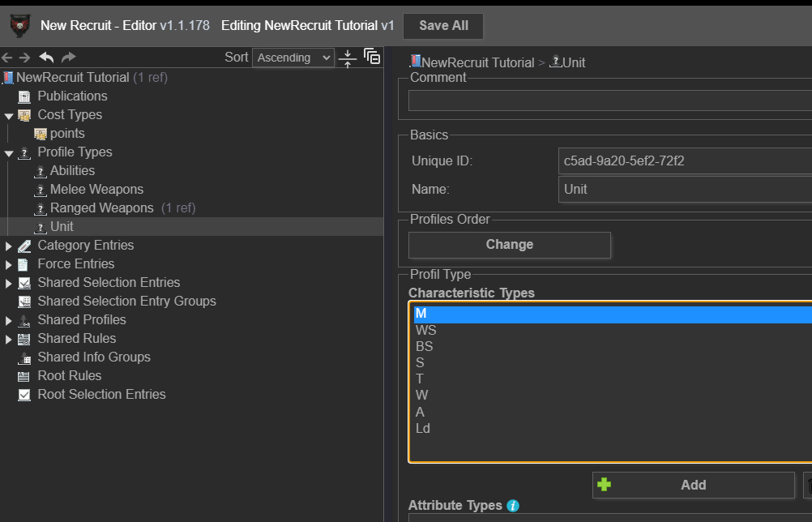The image size is (812, 522).
Task: Click the Melee Weapons profile icon
Action: [41, 190]
